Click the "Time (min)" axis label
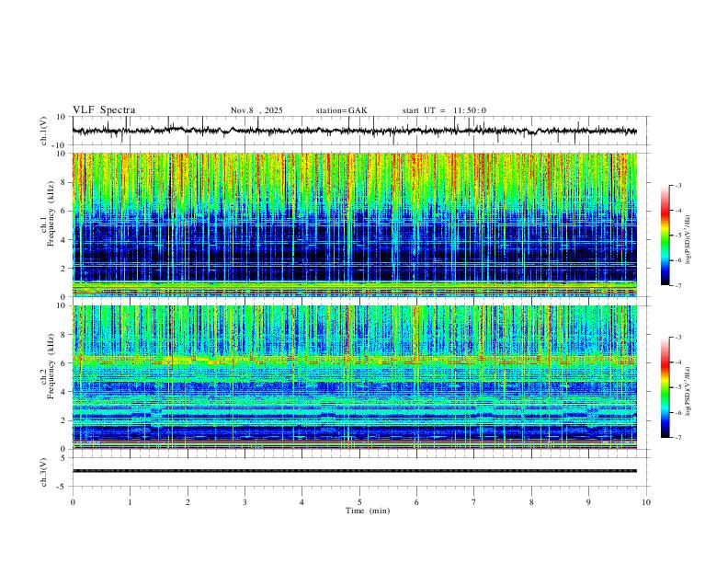728x563 pixels. pyautogui.click(x=368, y=511)
